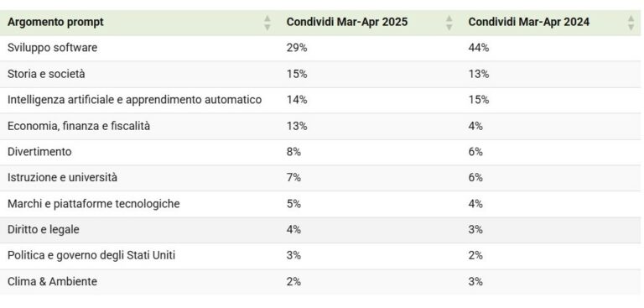Screen dimensions: 644x308
Task: Select the 13% value for Economia 2025
Action: point(297,126)
